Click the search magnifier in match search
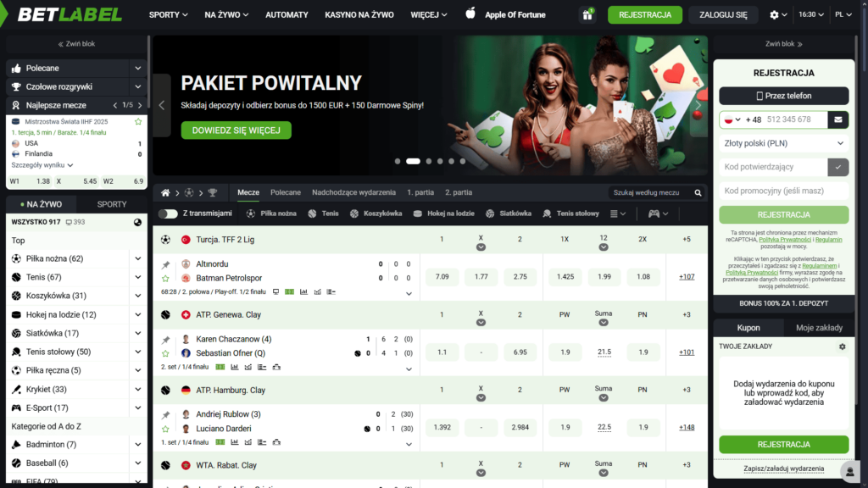The image size is (868, 488). click(x=698, y=192)
